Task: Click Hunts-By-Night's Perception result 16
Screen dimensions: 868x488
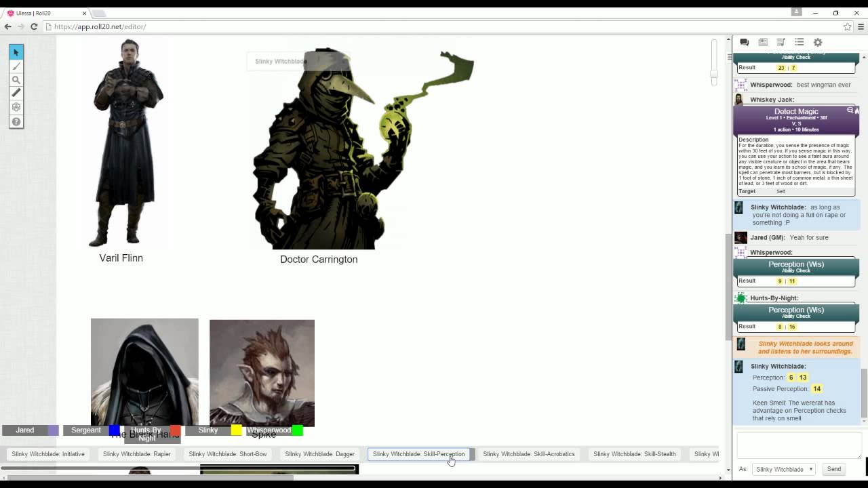Action: (792, 327)
